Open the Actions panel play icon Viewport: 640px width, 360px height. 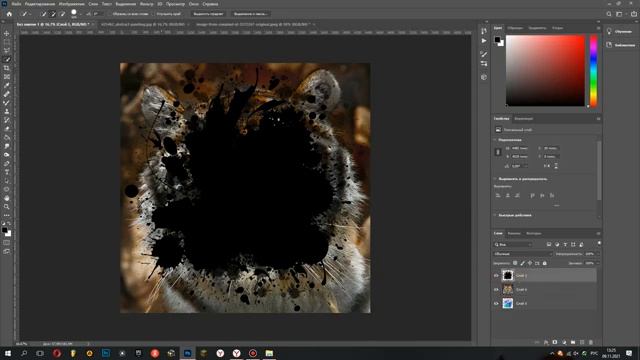484,41
